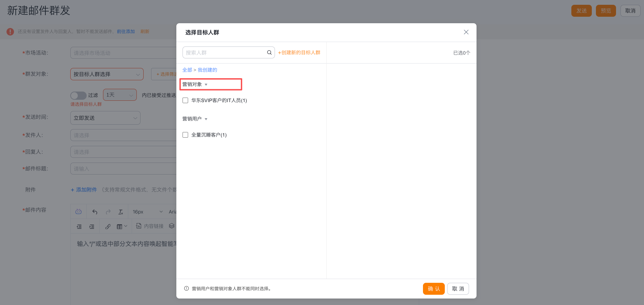The width and height of the screenshot is (644, 305).
Task: Select the 我创建的 breadcrumb
Action: tap(207, 70)
